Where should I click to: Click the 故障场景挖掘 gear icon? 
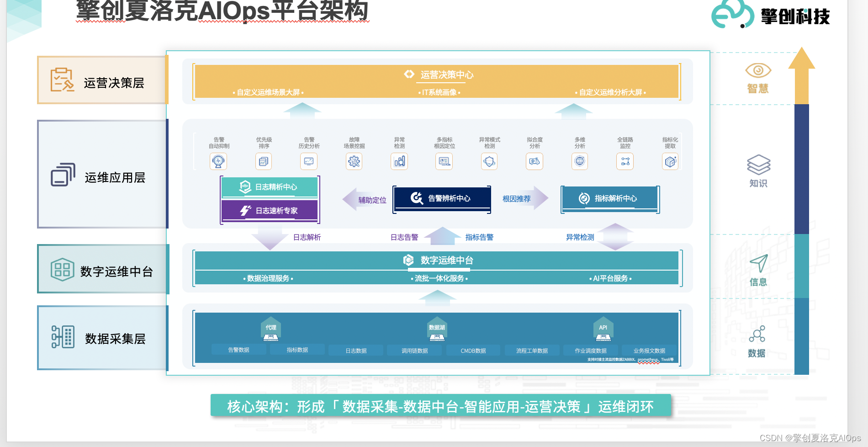(354, 161)
